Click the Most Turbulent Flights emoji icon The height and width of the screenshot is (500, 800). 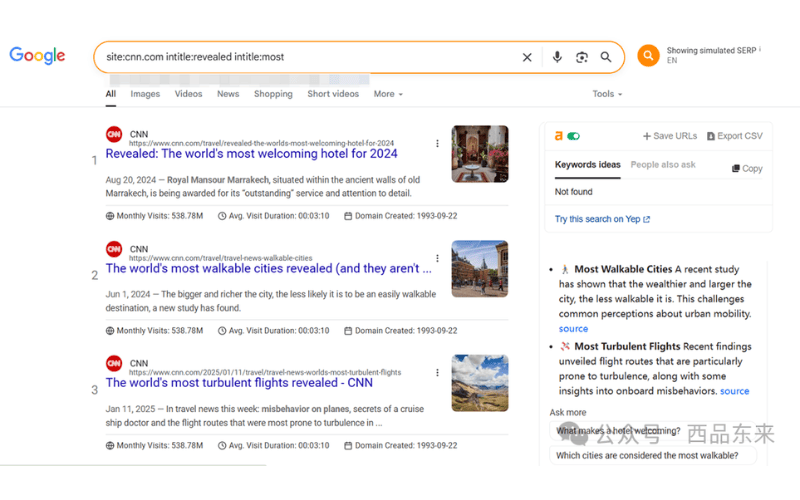(565, 346)
